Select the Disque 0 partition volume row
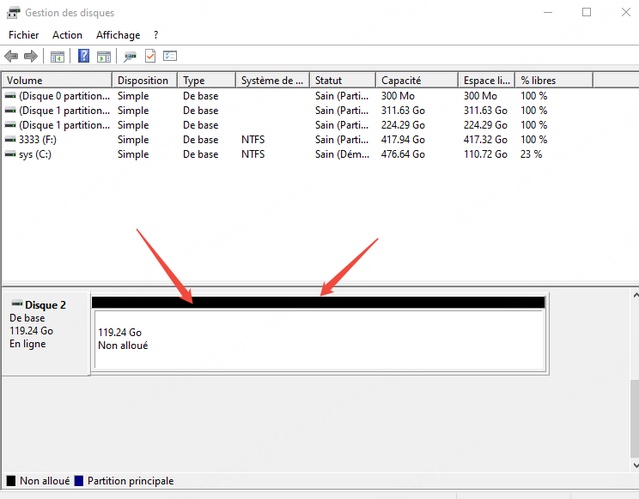 coord(297,96)
